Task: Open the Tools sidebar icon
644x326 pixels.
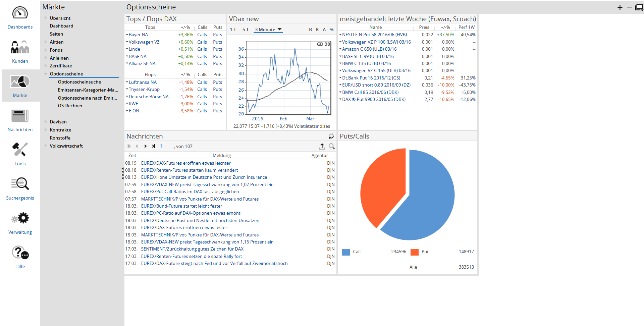Action: click(x=20, y=150)
